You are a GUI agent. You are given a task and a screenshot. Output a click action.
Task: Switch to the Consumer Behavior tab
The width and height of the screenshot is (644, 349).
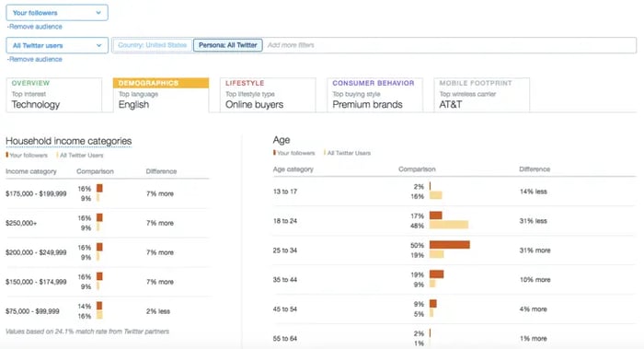pos(375,95)
